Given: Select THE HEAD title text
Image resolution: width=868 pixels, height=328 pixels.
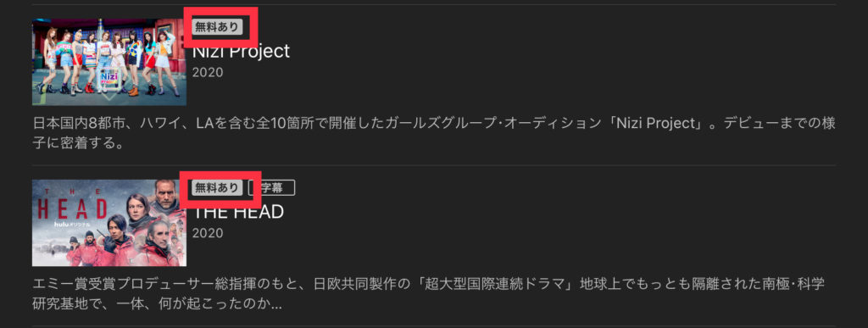Looking at the screenshot, I should [238, 211].
